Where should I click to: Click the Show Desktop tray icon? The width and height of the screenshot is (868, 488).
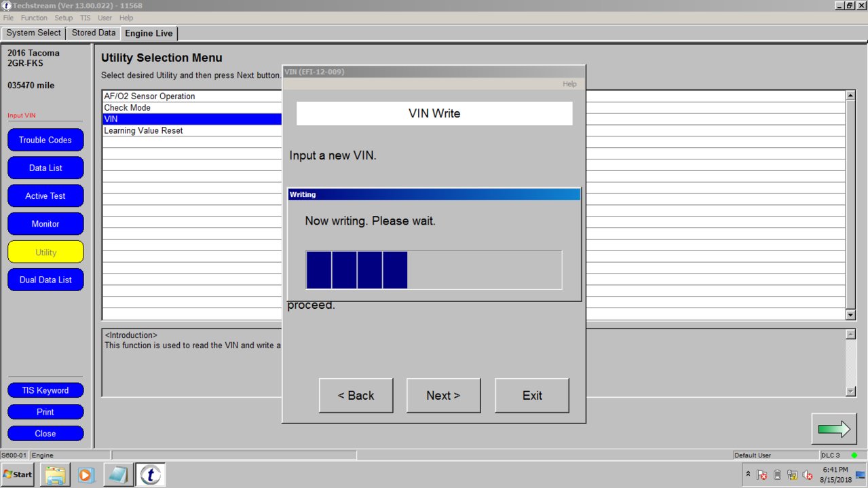pyautogui.click(x=861, y=474)
